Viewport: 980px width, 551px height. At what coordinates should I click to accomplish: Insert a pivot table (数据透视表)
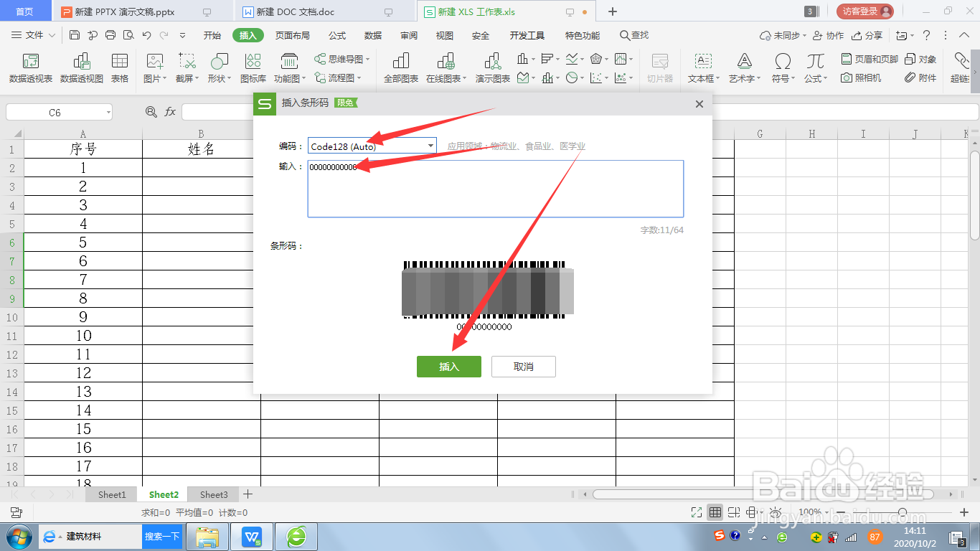(31, 68)
